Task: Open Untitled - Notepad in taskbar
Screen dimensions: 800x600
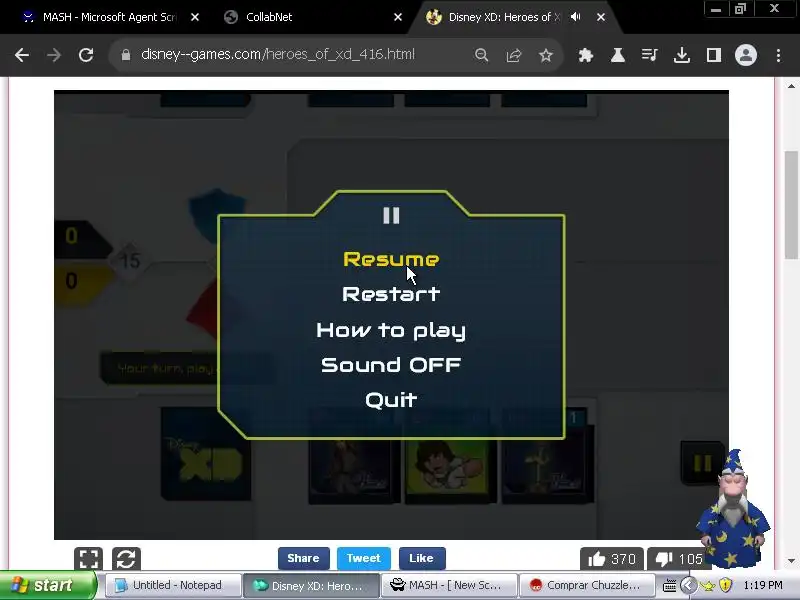Action: click(x=173, y=585)
